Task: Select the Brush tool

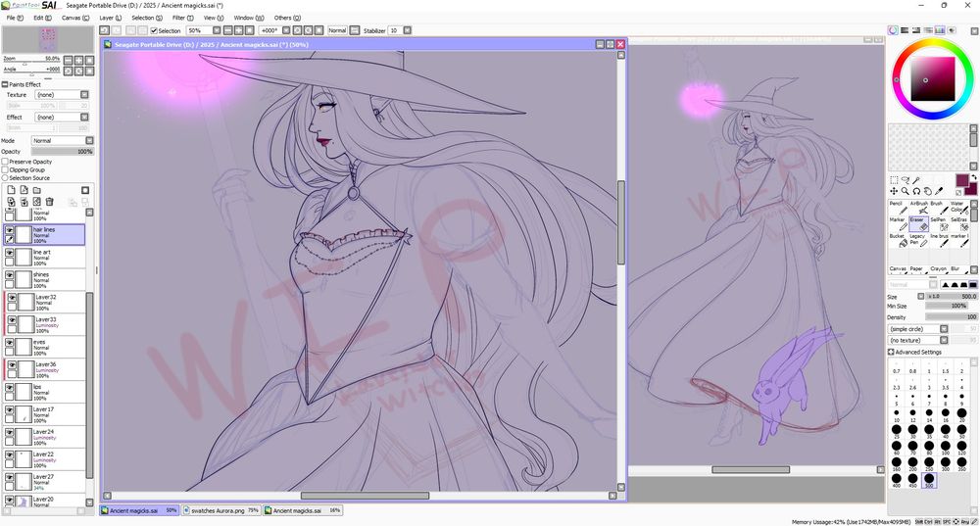Action: (x=938, y=208)
